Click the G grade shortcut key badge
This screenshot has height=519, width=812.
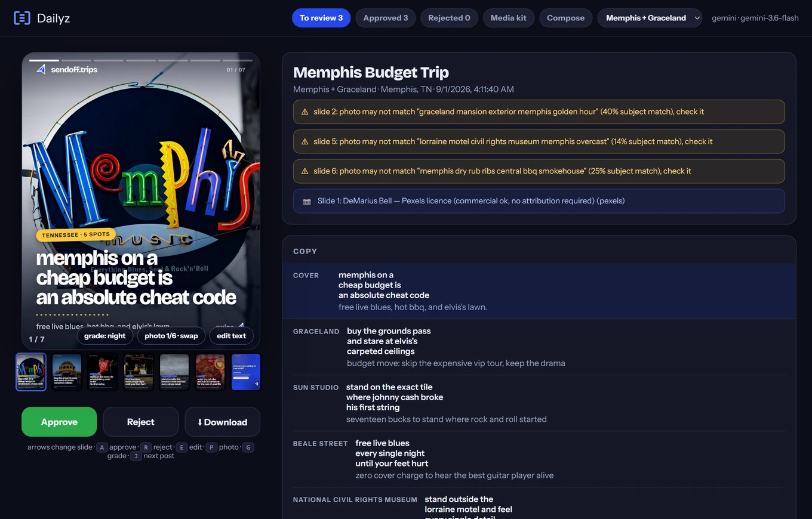tap(248, 447)
